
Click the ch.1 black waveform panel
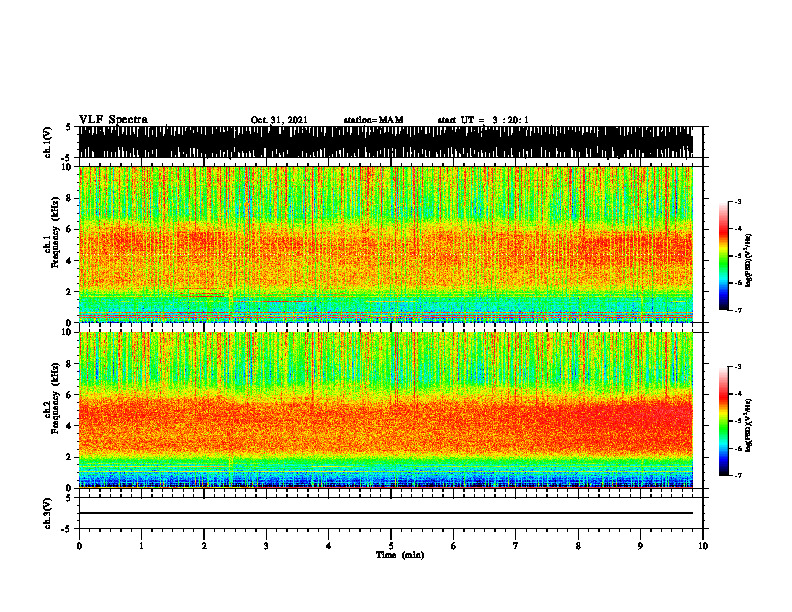click(x=386, y=142)
